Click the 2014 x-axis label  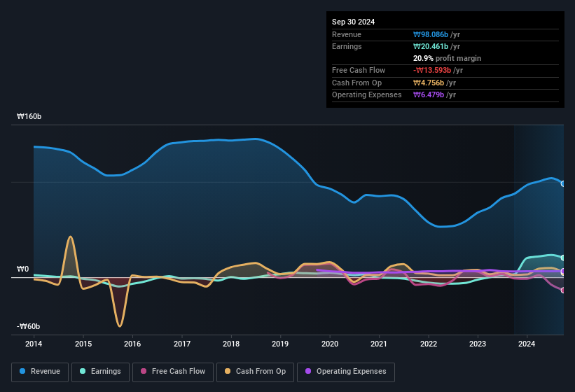coord(34,344)
